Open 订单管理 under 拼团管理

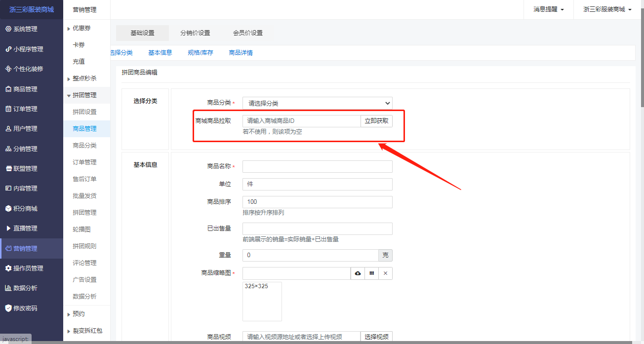pyautogui.click(x=84, y=162)
